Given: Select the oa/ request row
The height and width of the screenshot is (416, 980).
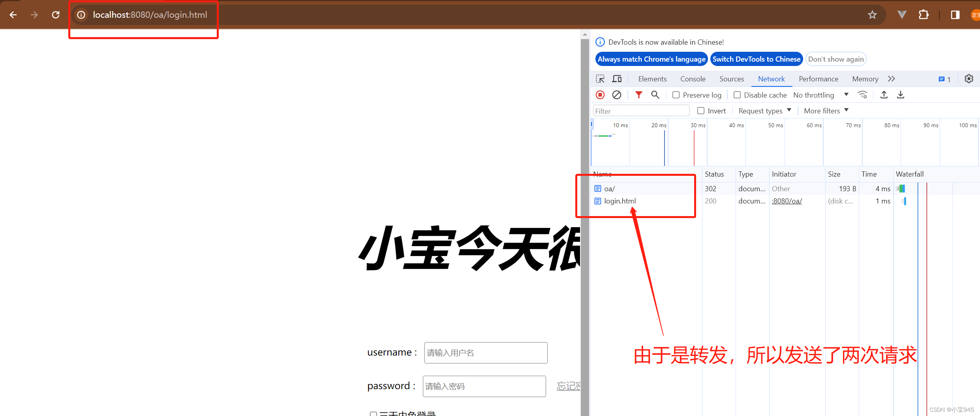Looking at the screenshot, I should tap(785, 189).
